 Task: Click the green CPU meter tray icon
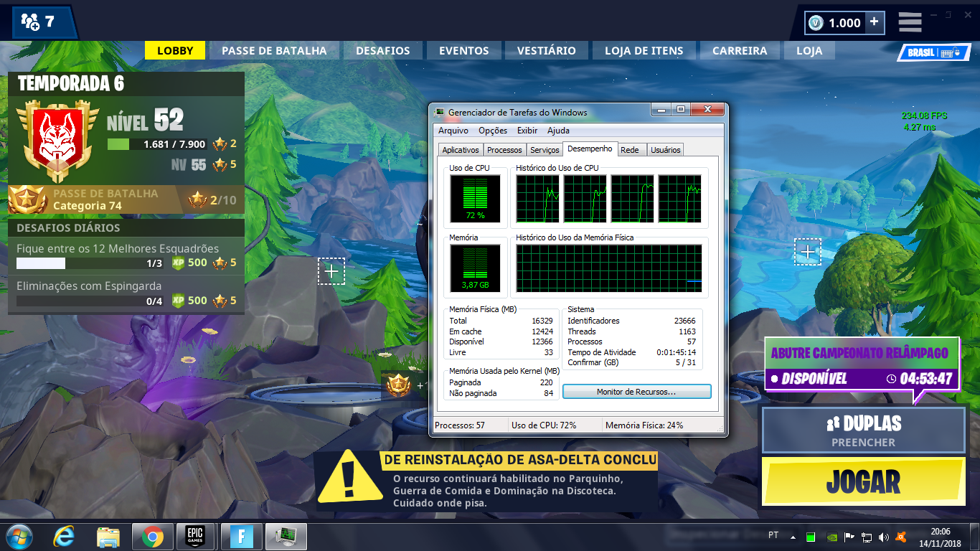tap(811, 537)
